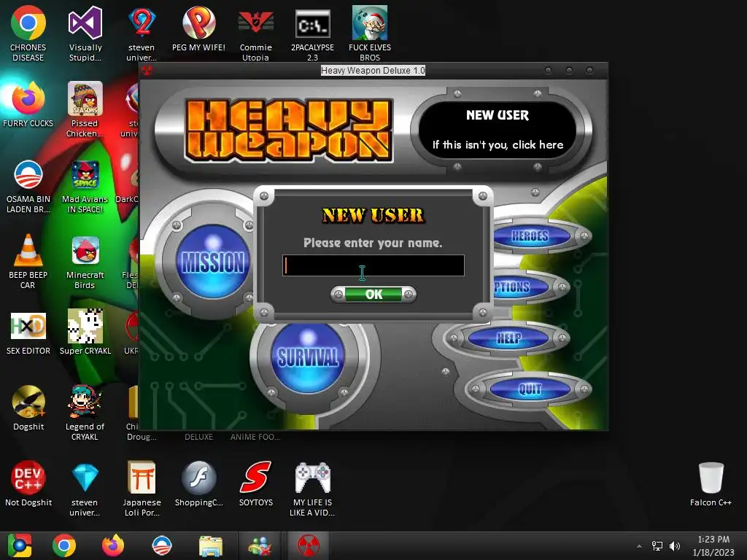Open the PEG MY WIFE! desktop icon
This screenshot has width=747, height=560.
pyautogui.click(x=198, y=28)
